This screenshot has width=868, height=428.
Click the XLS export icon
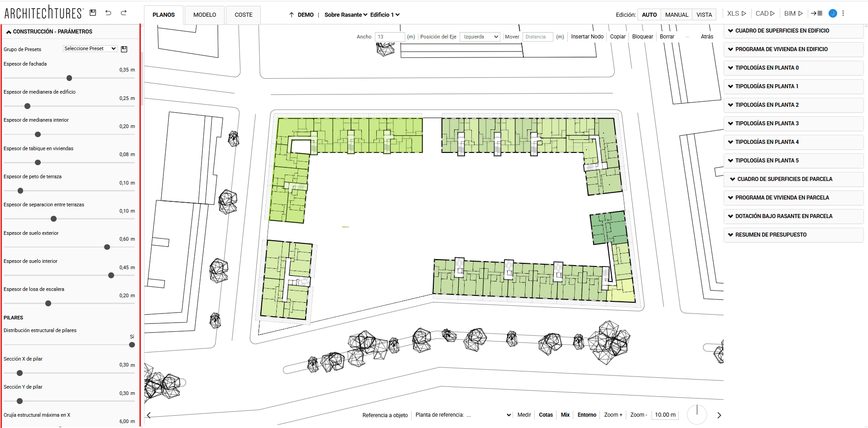[736, 14]
